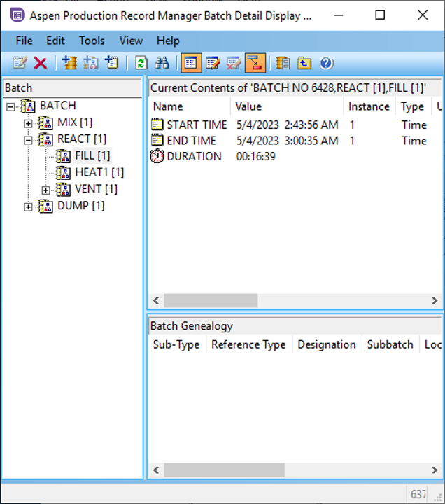The height and width of the screenshot is (504, 445).
Task: Click the blue question mark help icon
Action: click(x=326, y=64)
